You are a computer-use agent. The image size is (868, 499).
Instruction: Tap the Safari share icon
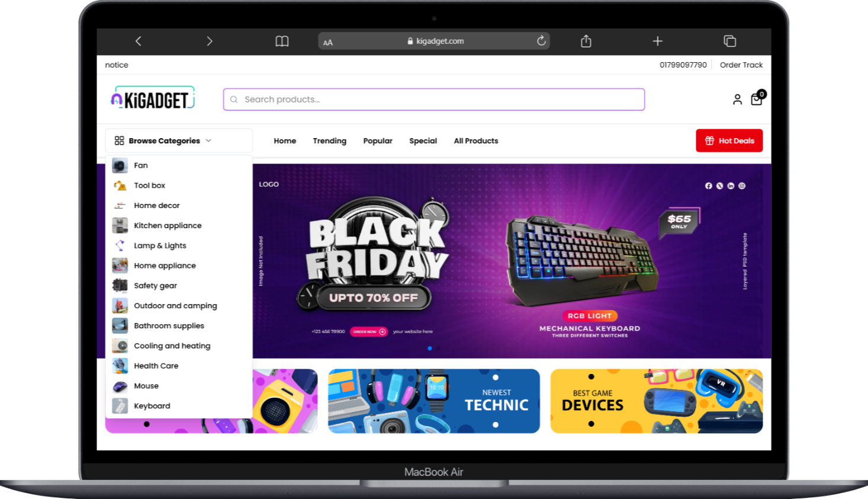(x=586, y=41)
